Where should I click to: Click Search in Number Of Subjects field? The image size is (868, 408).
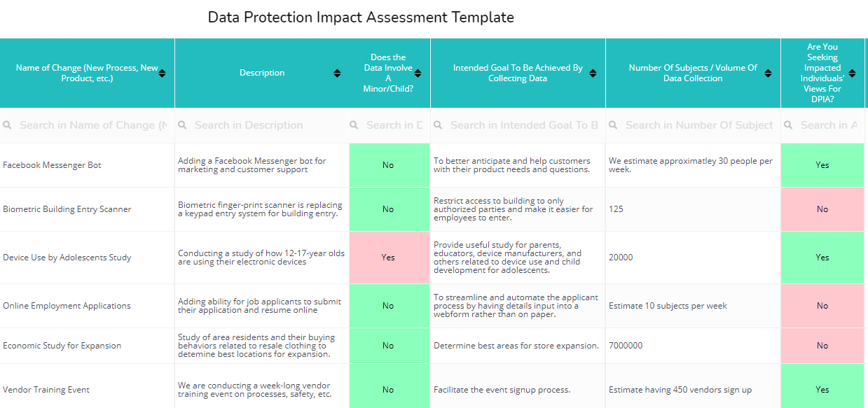[x=693, y=125]
